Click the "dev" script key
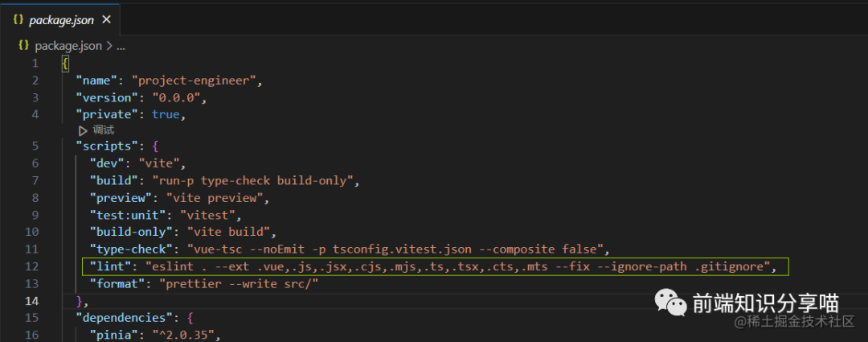This screenshot has height=342, width=868. click(x=107, y=163)
